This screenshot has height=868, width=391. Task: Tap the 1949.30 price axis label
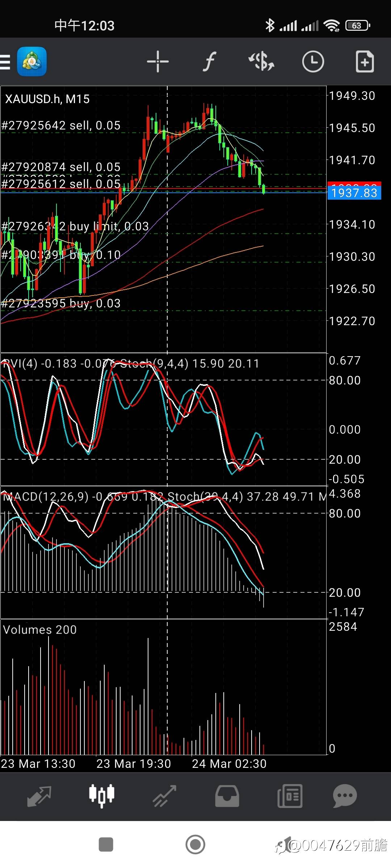(x=352, y=96)
